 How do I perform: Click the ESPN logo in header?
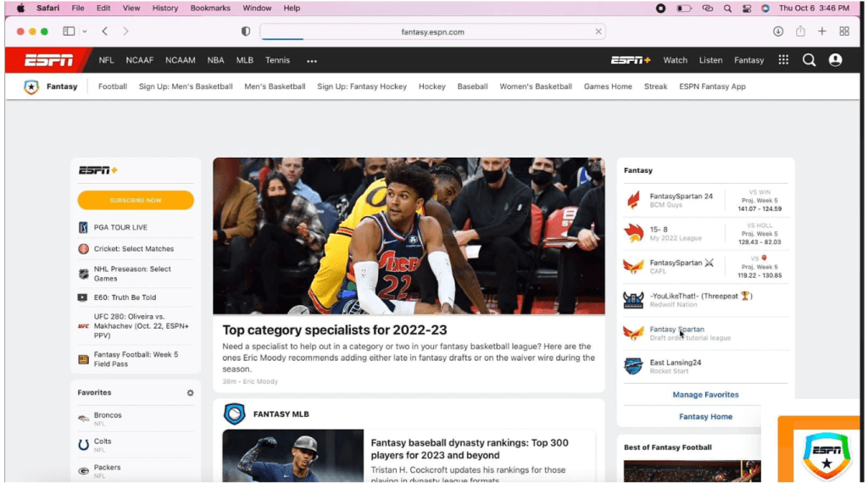48,60
